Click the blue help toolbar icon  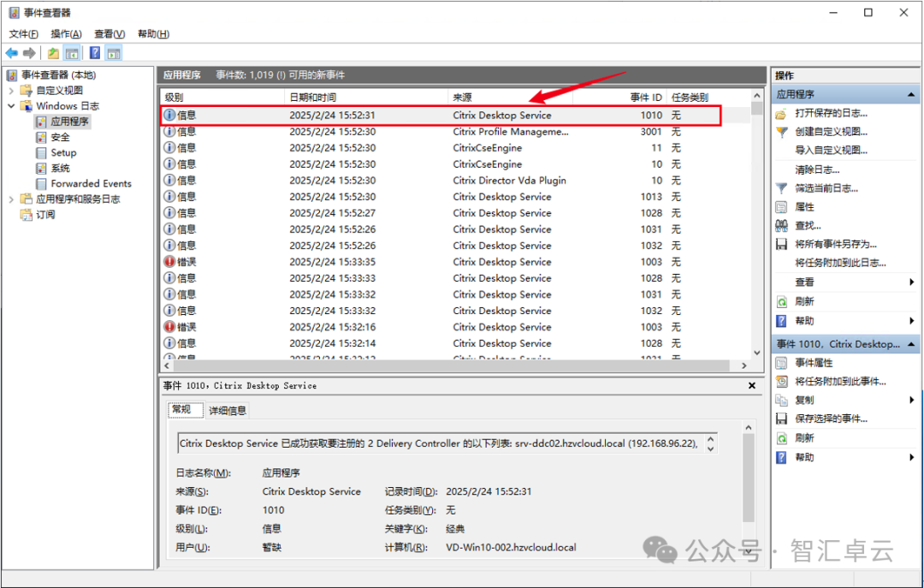pyautogui.click(x=94, y=53)
